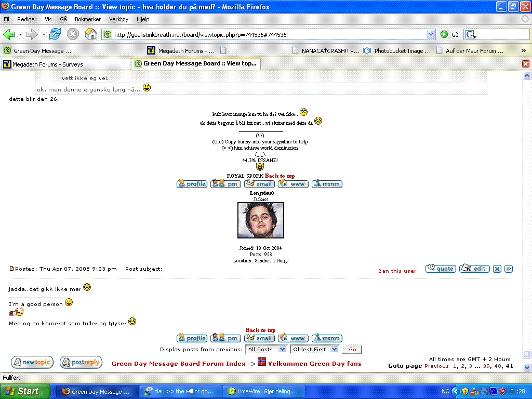Open the Hjelp menu

pos(143,19)
